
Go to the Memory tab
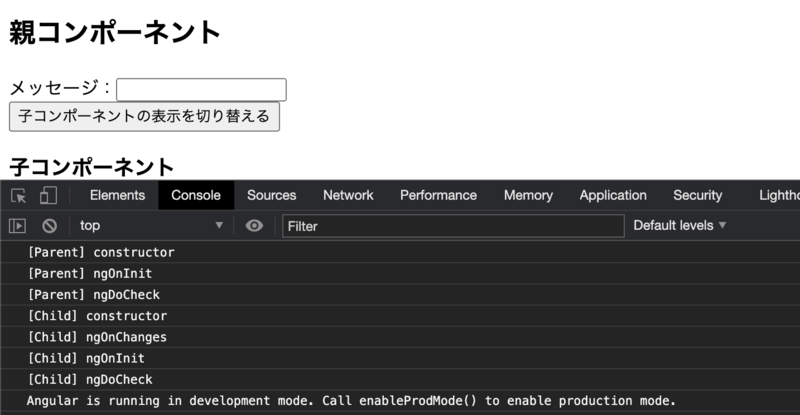pos(528,196)
